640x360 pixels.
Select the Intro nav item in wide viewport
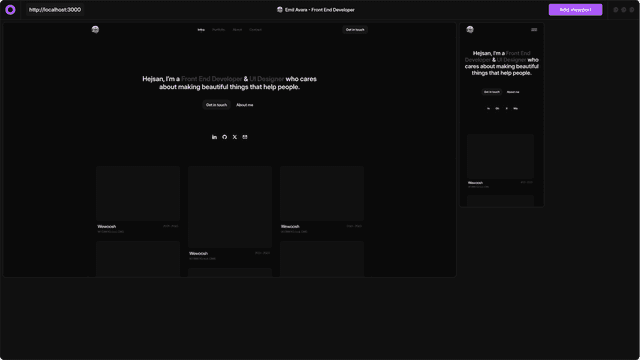click(201, 30)
